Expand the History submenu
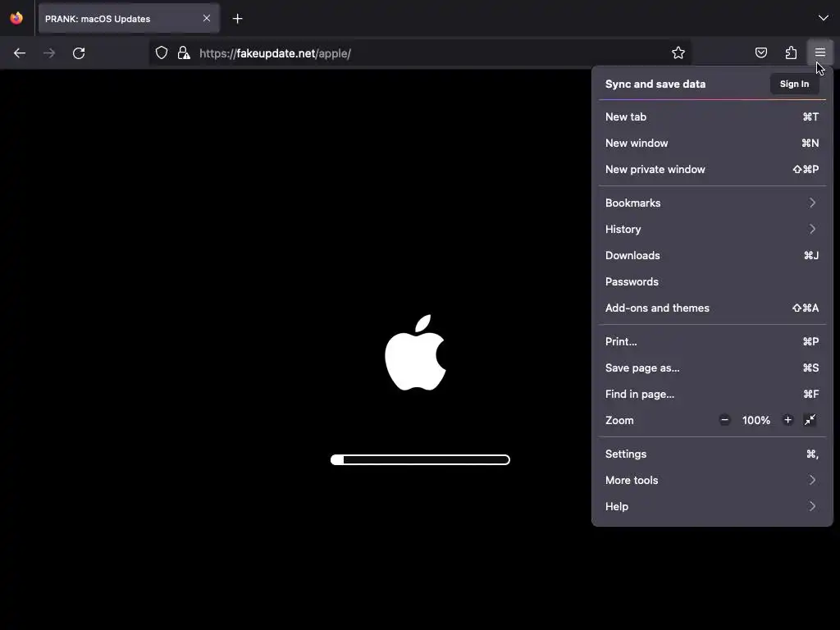This screenshot has width=840, height=630. click(x=712, y=230)
